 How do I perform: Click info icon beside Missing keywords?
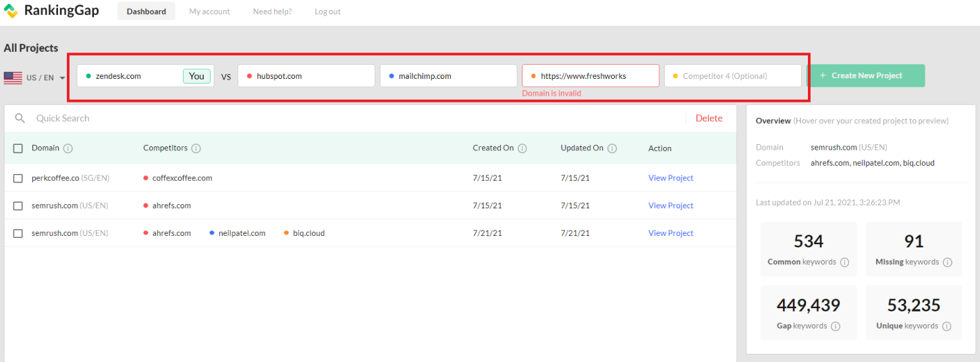tap(947, 262)
